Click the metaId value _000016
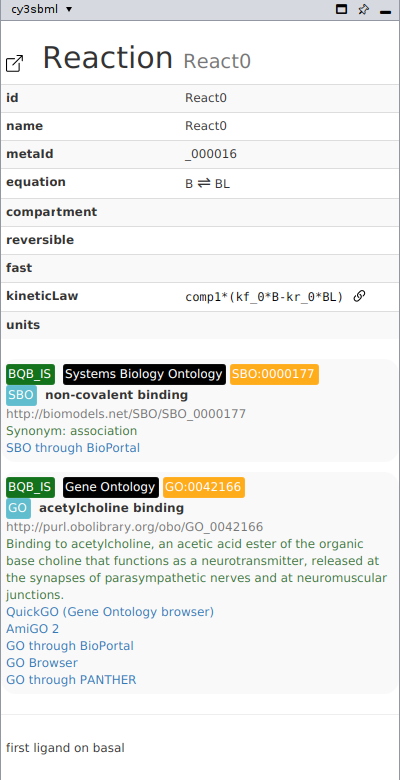This screenshot has height=780, width=400. coord(211,154)
